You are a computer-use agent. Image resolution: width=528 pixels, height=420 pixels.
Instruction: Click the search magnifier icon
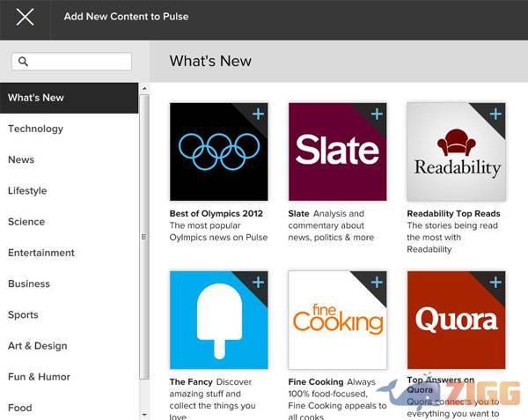coord(23,62)
